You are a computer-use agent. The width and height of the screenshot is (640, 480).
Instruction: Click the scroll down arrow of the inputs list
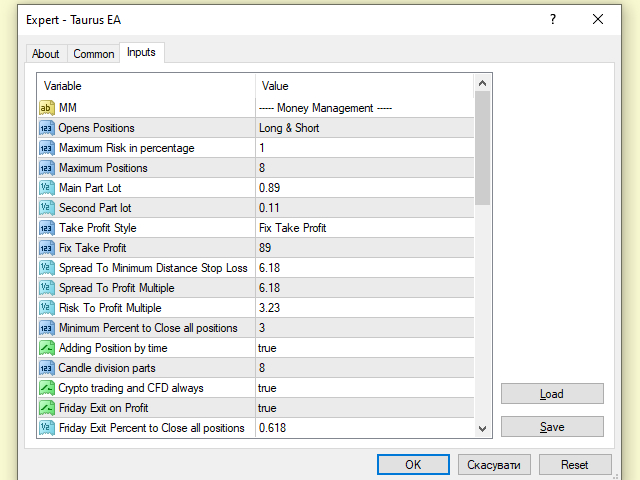[x=482, y=429]
